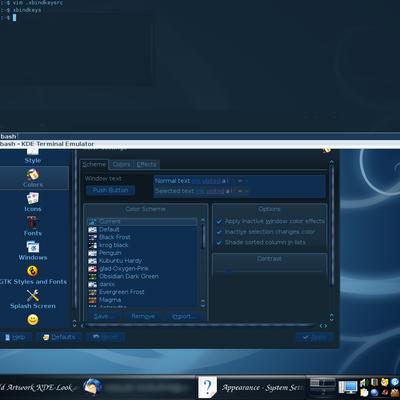Click the Normal text preview label

point(172,181)
